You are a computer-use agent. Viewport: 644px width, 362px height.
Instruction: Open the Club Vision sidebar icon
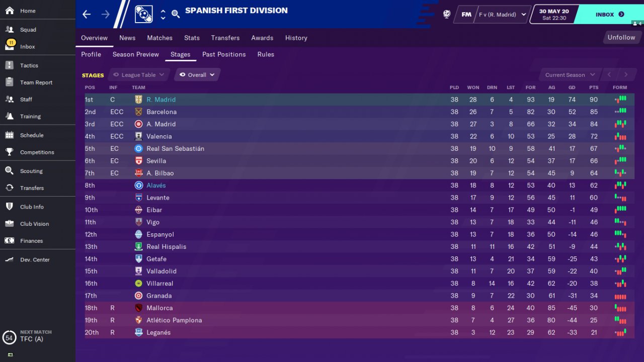point(10,224)
